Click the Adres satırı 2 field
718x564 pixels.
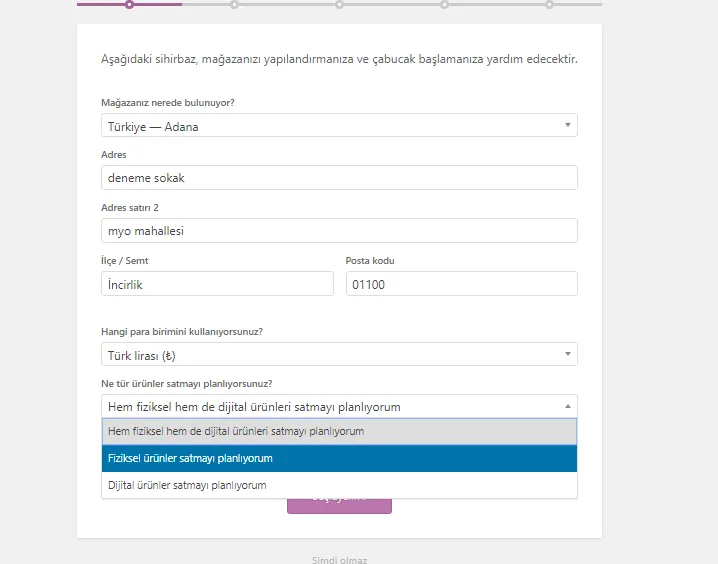tap(339, 231)
